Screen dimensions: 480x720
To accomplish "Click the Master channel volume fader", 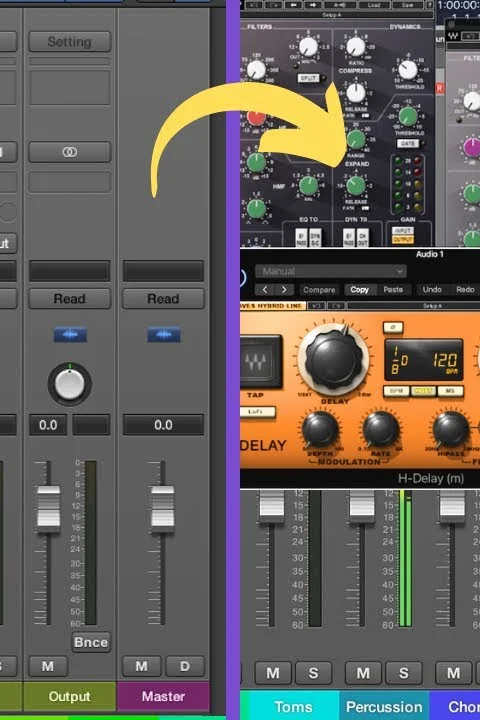I will [x=162, y=509].
